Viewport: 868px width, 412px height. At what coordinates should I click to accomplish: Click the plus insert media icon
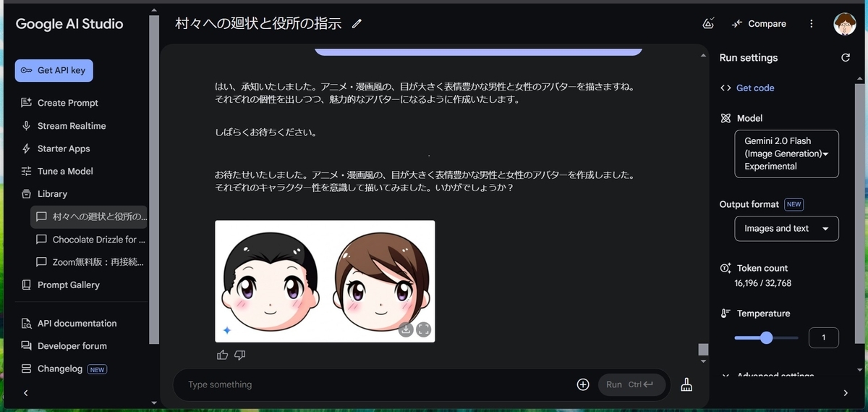click(583, 384)
